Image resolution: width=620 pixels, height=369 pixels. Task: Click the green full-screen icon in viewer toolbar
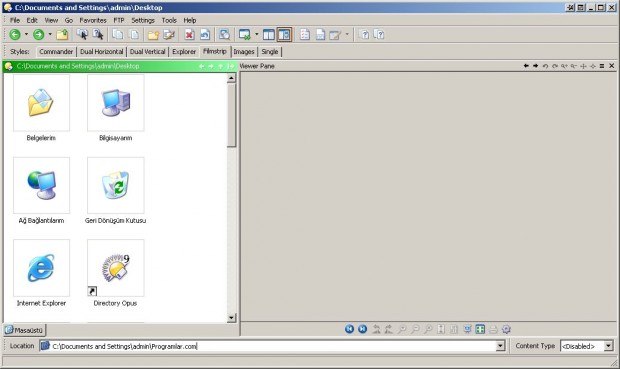(480, 329)
